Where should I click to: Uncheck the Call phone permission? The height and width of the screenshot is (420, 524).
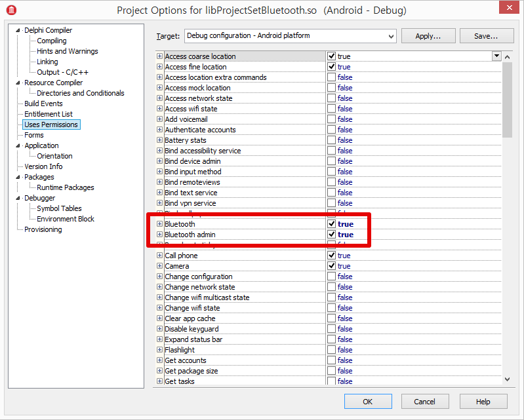point(331,256)
